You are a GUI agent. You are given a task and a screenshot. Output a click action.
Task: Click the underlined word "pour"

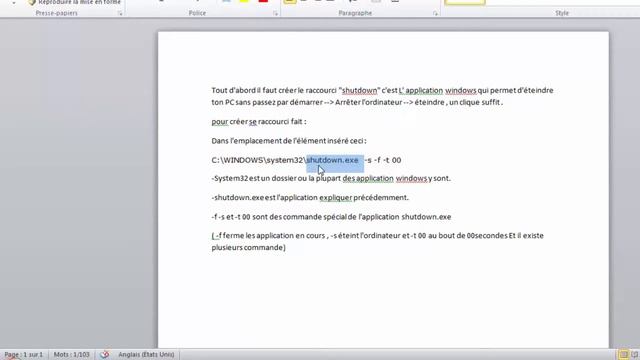point(220,122)
